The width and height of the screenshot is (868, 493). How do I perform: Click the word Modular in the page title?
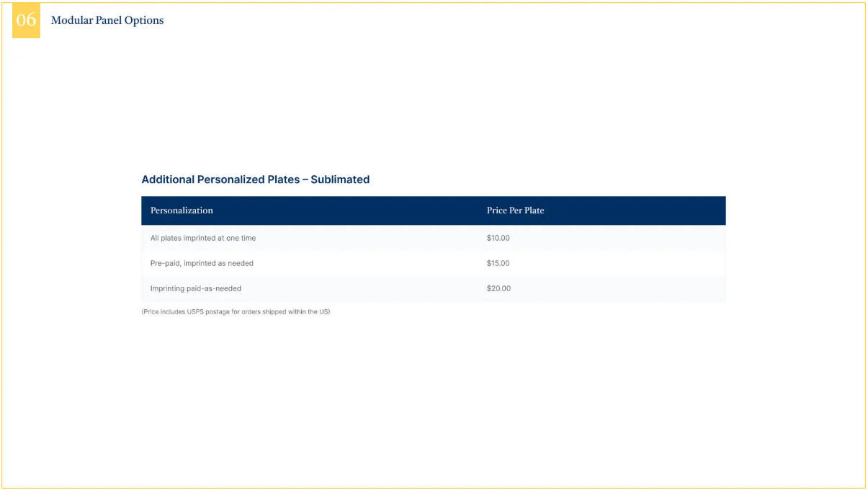72,20
